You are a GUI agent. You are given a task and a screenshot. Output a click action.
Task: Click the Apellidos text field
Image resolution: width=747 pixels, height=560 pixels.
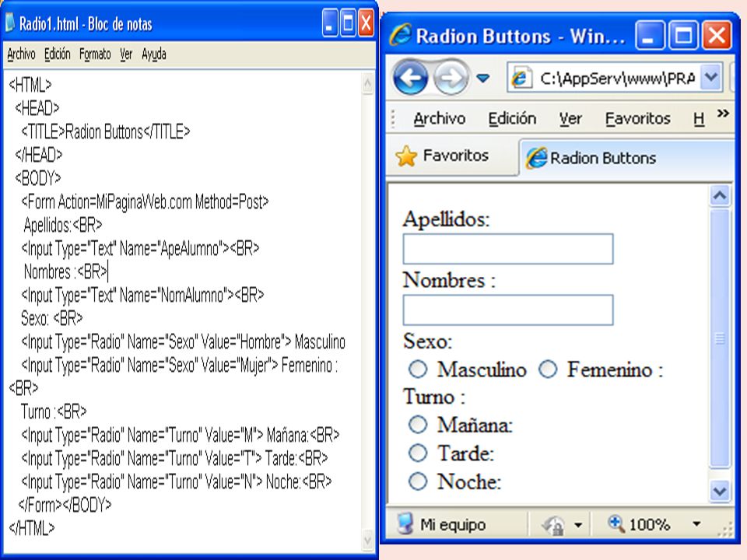[508, 249]
